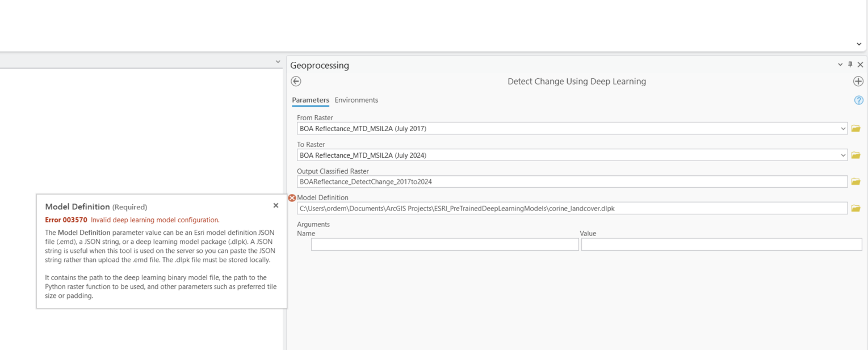Click the back arrow in Geoprocessing pane
Screen dimensions: 868x350
point(295,81)
